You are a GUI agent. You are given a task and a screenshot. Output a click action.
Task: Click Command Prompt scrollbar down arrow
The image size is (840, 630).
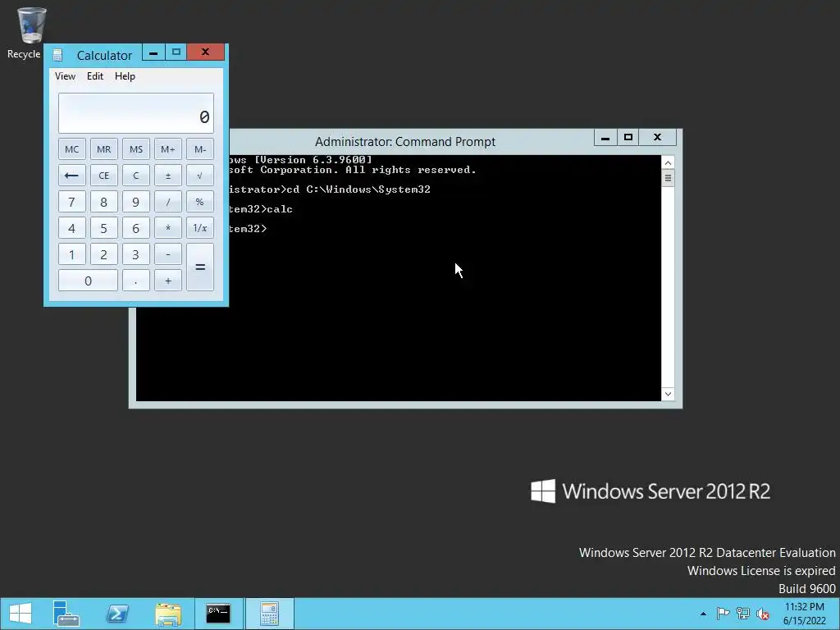pos(668,395)
